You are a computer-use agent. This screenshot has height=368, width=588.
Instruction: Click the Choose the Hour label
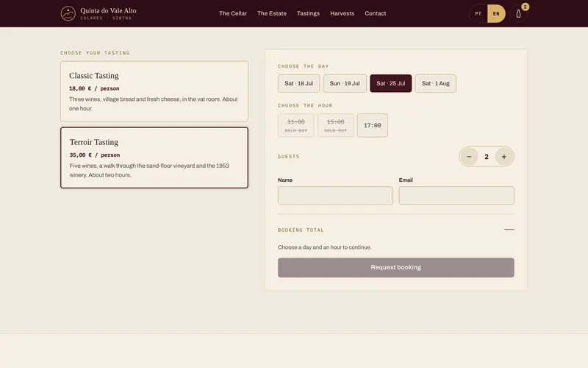coord(305,105)
